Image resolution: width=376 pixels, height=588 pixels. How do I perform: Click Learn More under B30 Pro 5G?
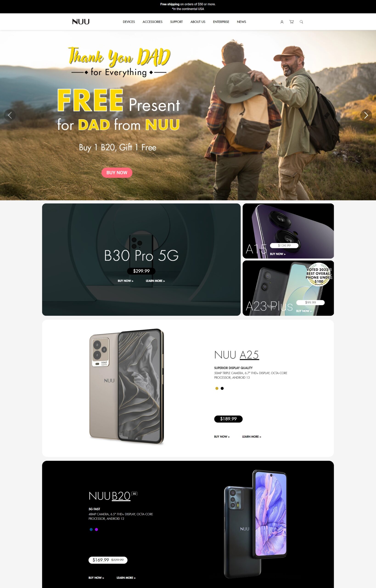click(x=155, y=281)
